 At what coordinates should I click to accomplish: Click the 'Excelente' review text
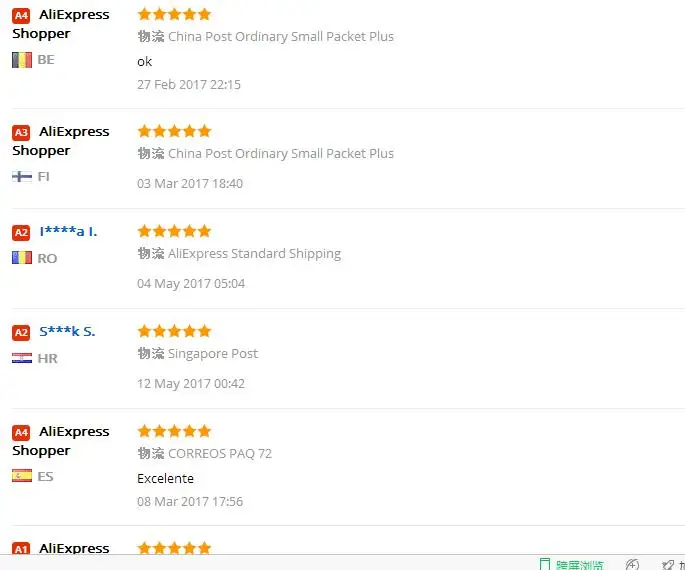click(165, 478)
